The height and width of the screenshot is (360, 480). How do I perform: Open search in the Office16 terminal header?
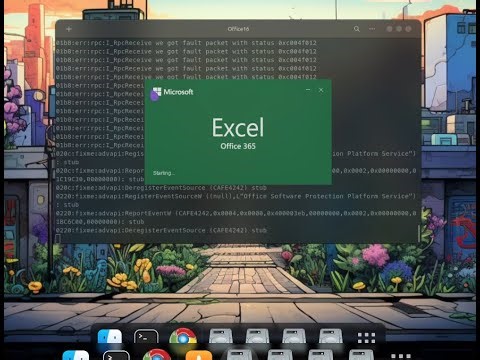pos(357,29)
